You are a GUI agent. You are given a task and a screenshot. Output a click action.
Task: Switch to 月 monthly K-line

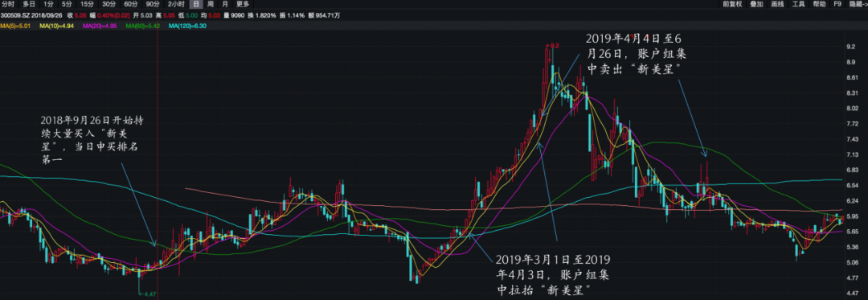coord(224,4)
